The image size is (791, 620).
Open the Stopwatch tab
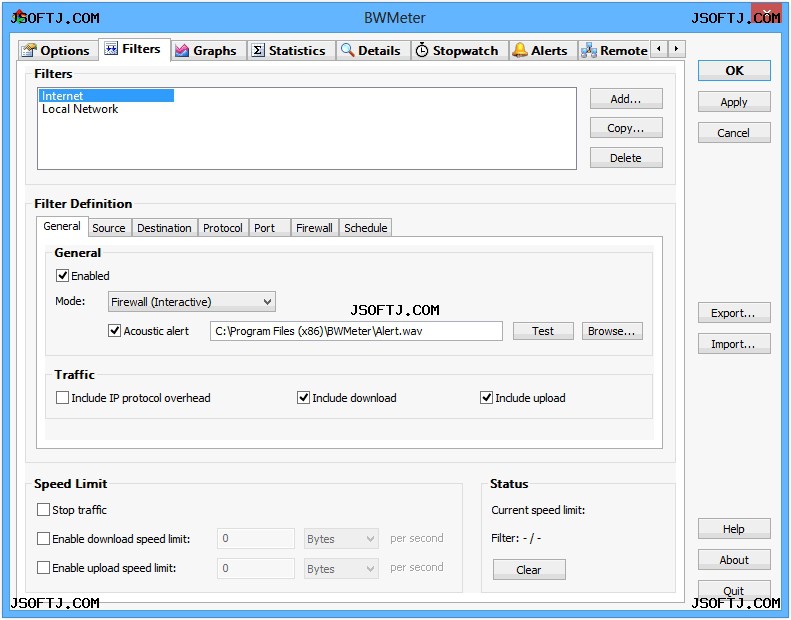pyautogui.click(x=459, y=51)
